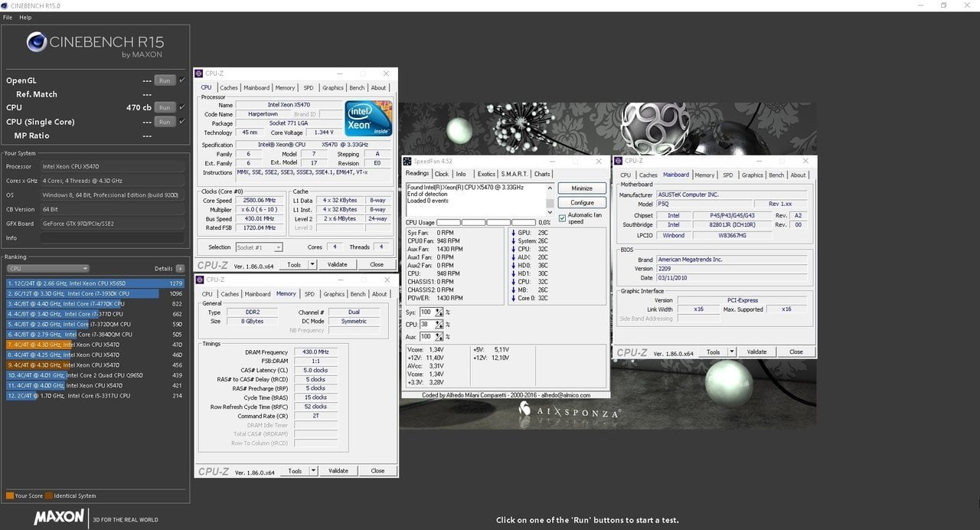Run the CPU benchmark test

point(164,108)
